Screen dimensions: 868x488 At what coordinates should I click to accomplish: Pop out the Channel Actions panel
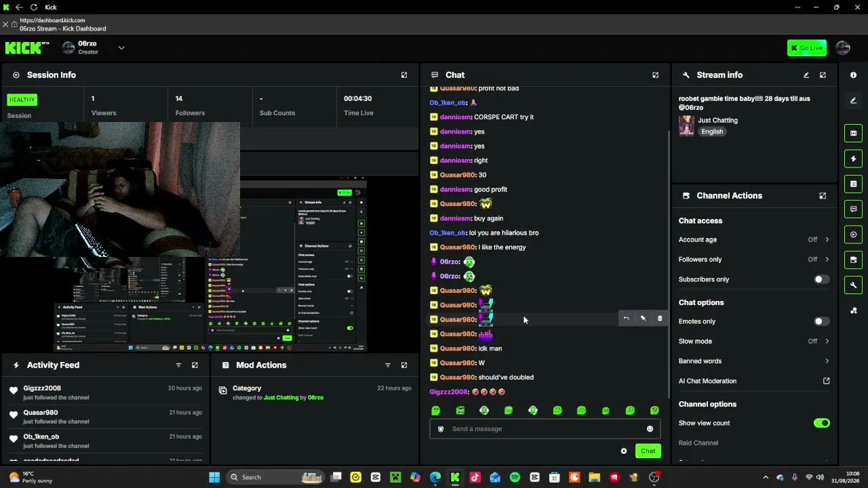click(823, 196)
